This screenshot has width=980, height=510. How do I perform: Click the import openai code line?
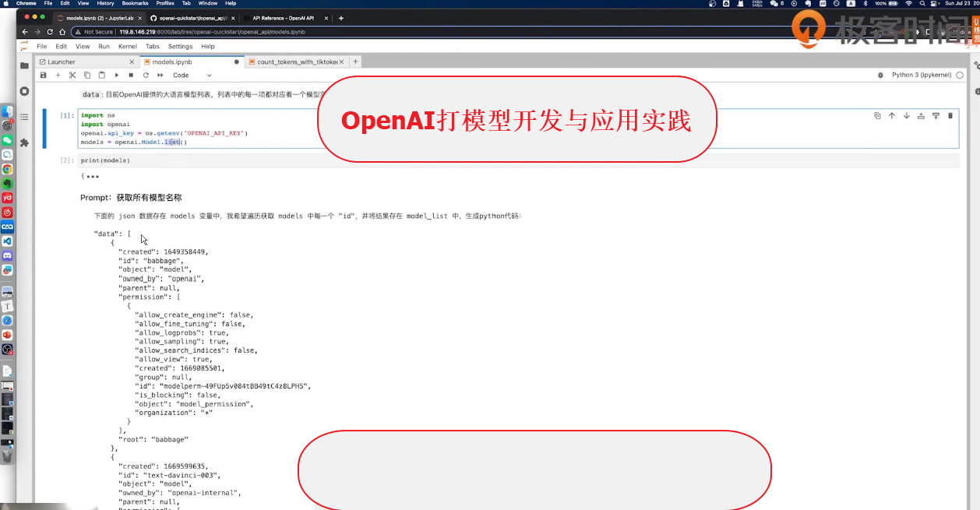pos(105,125)
